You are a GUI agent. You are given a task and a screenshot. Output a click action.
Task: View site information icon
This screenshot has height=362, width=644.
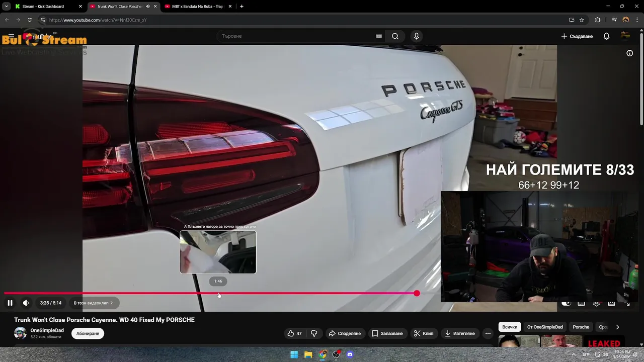[x=43, y=20]
